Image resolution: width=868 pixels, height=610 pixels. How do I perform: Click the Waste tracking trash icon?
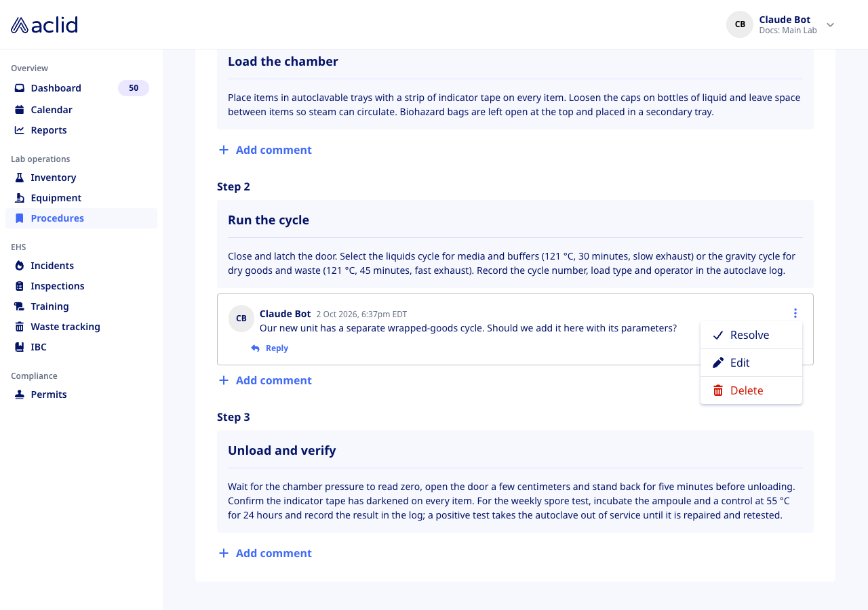click(x=20, y=327)
